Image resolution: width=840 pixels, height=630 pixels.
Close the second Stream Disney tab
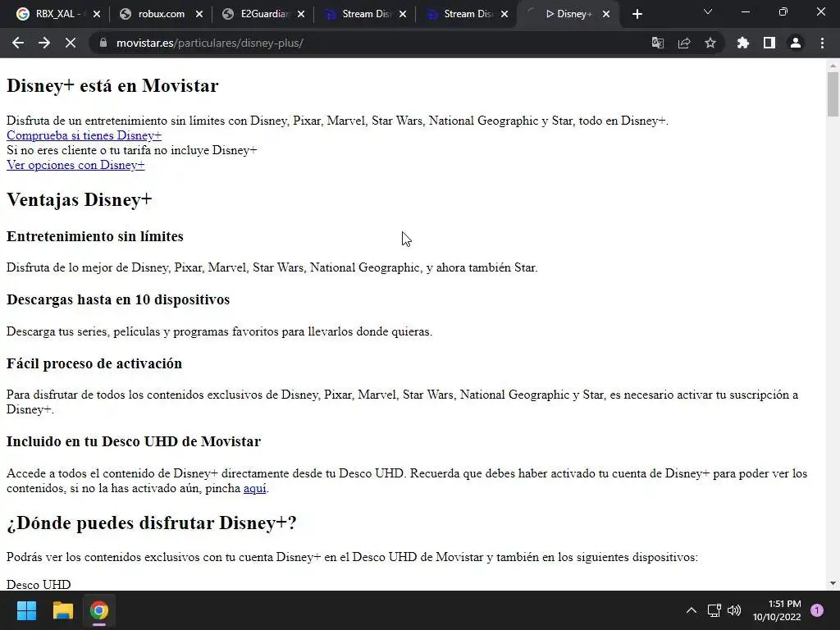tap(504, 15)
